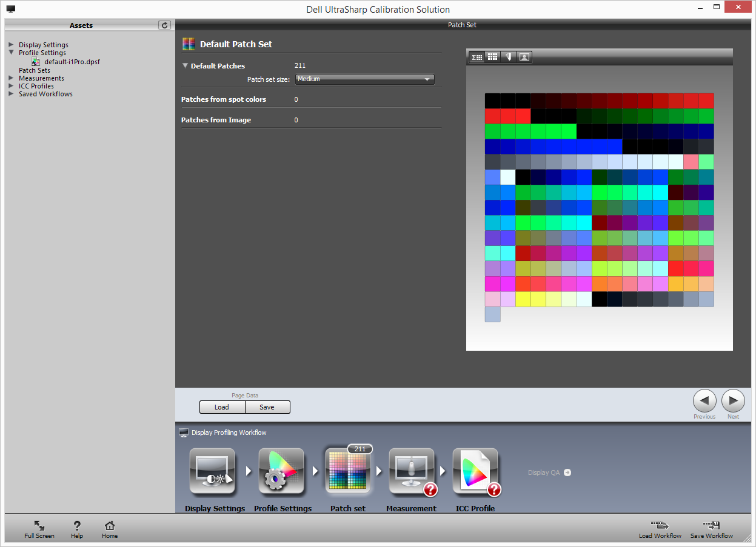Screen dimensions: 756x547
Task: Click the 211 badge on Patch set
Action: (x=360, y=449)
